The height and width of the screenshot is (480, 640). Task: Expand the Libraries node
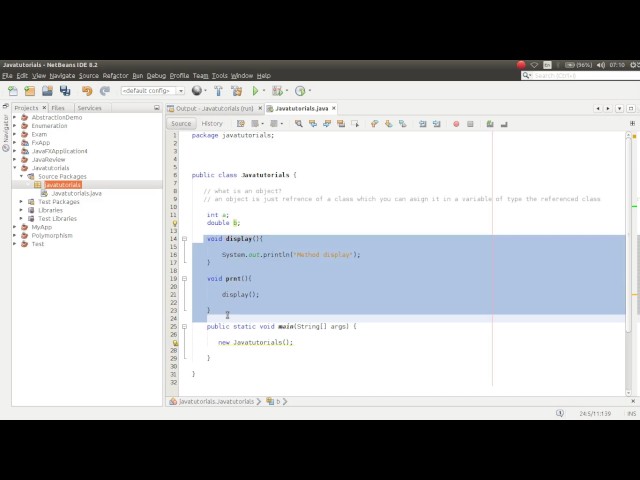pyautogui.click(x=21, y=210)
